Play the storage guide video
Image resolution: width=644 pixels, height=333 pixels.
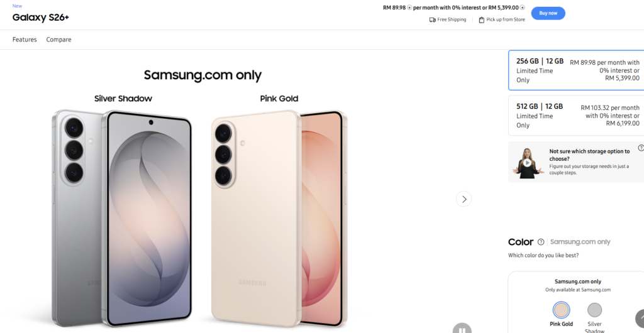tap(528, 163)
